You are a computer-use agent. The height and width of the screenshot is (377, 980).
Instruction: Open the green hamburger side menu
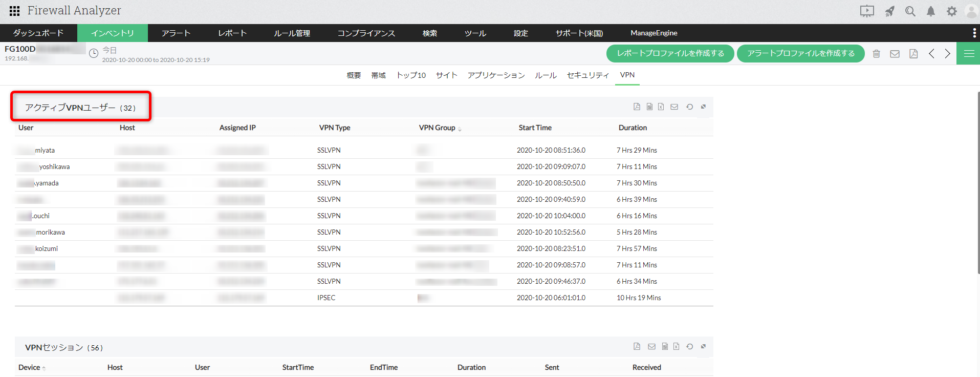pyautogui.click(x=969, y=54)
